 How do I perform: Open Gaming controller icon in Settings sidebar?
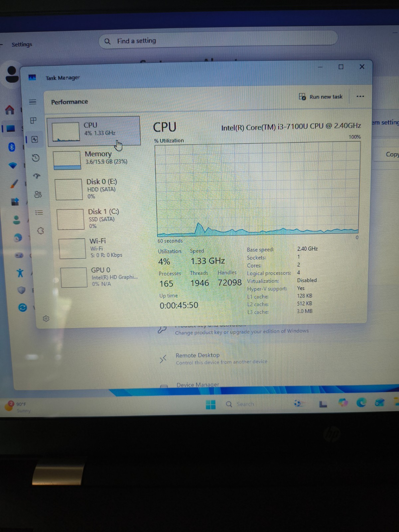[19, 255]
